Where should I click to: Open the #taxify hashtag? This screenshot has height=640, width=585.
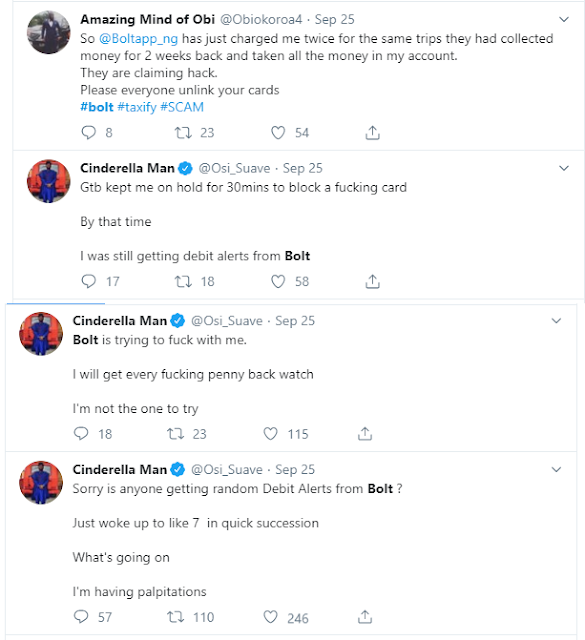coord(137,107)
